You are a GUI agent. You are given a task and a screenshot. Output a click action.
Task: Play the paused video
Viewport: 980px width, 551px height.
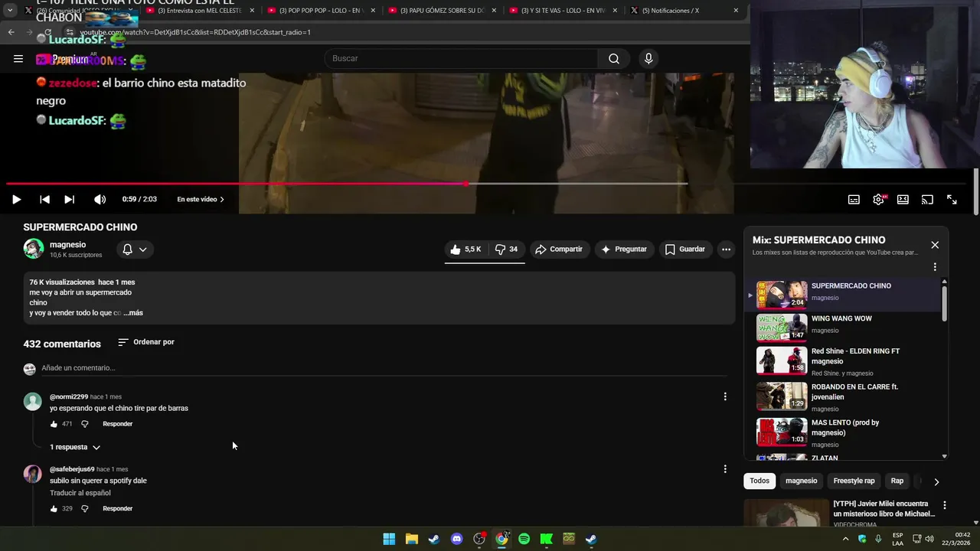pos(16,199)
